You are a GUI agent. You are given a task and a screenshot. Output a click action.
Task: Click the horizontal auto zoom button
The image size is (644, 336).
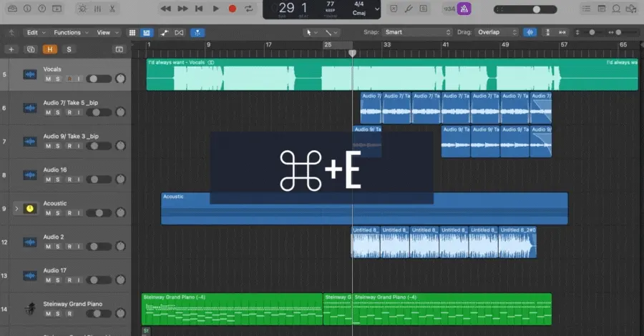point(562,32)
